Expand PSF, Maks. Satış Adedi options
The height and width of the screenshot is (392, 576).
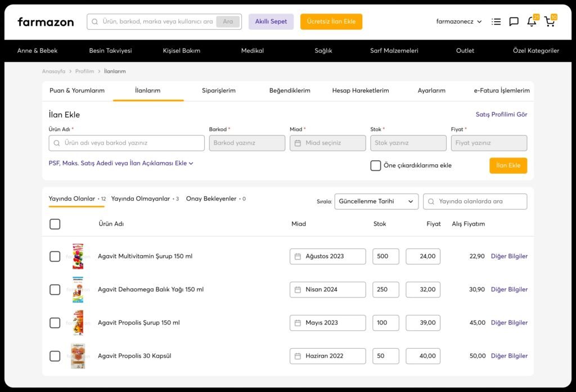pos(121,163)
